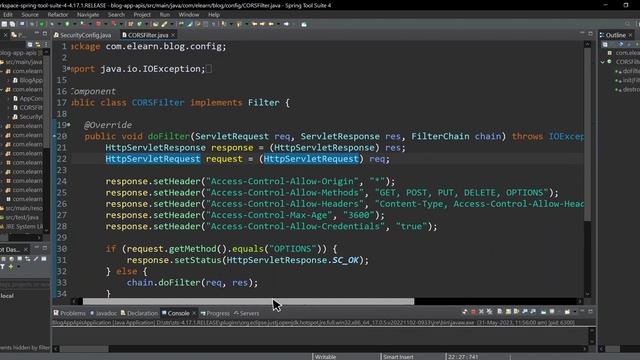Open the Navigate menu
This screenshot has width=640, height=360.
tap(88, 15)
